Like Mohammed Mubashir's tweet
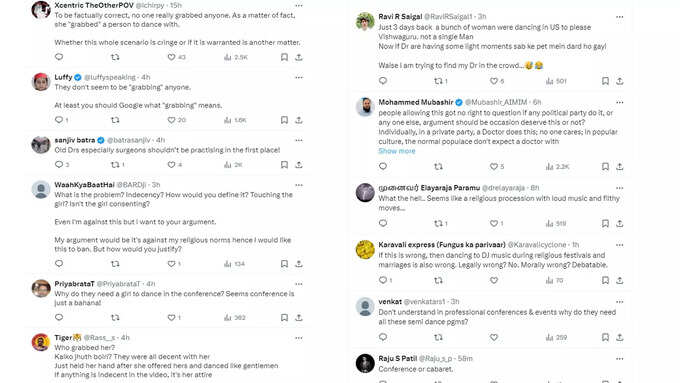 (494, 167)
